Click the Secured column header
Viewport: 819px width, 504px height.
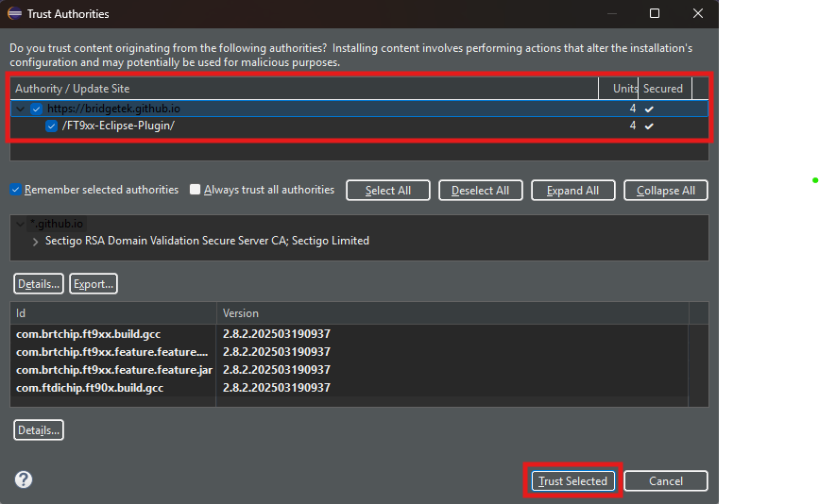pyautogui.click(x=665, y=88)
